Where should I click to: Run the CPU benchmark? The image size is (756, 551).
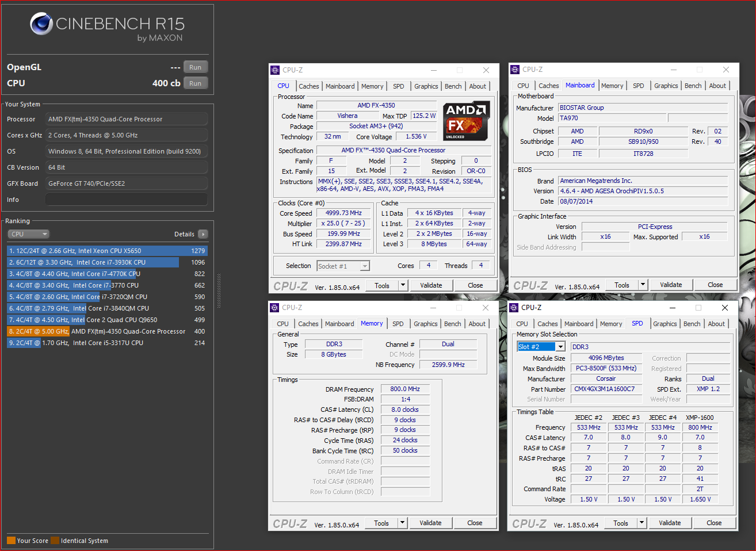pyautogui.click(x=196, y=83)
